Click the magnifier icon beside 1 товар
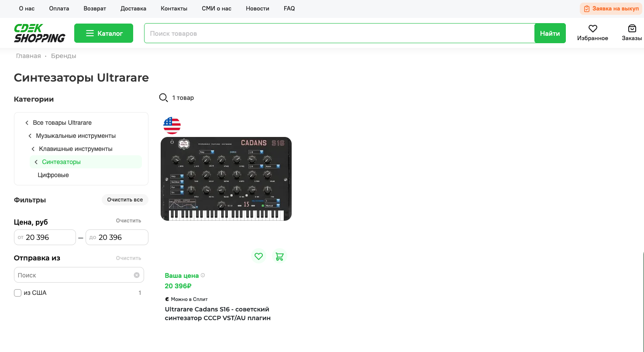The image size is (644, 352). click(164, 98)
